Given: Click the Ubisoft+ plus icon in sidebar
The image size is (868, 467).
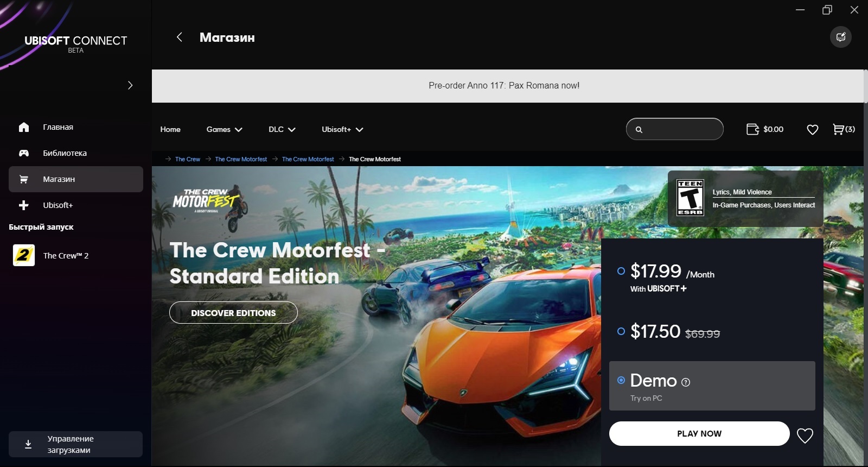Looking at the screenshot, I should (x=24, y=205).
